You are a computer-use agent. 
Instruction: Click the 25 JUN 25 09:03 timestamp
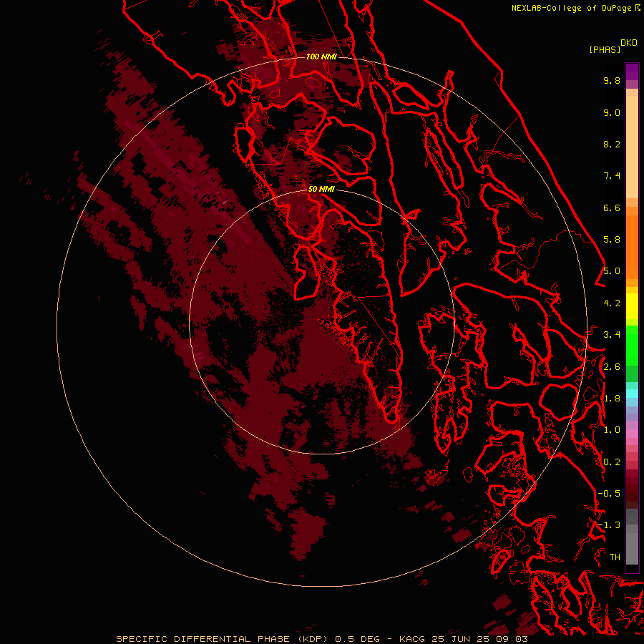479,639
